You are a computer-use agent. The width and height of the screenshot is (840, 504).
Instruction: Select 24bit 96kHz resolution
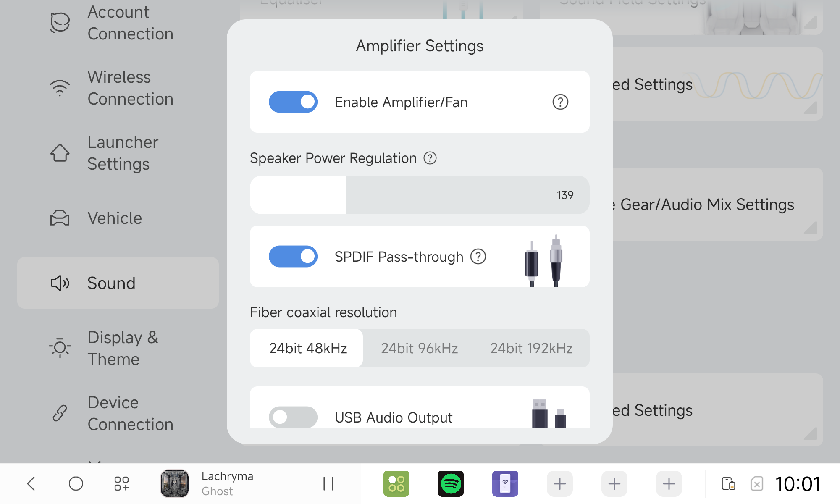pyautogui.click(x=419, y=348)
